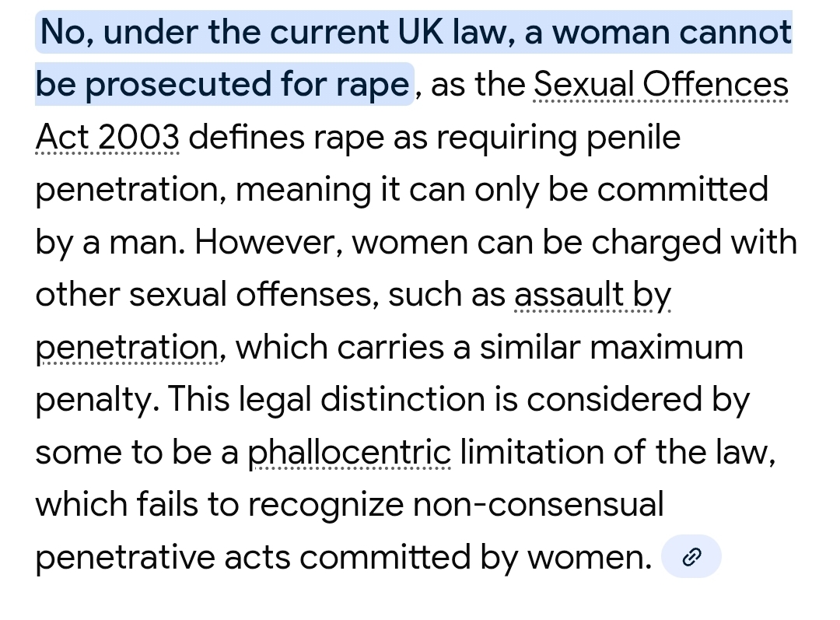Click the word 'committed' before 'by a man'
Viewport: 840px width, 620px height.
pos(683,190)
